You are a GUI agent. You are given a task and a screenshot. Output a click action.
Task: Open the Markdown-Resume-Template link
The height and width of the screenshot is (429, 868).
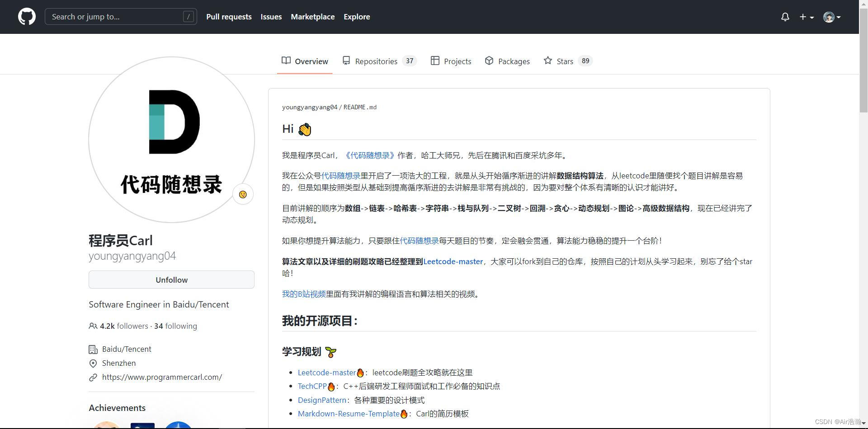349,414
